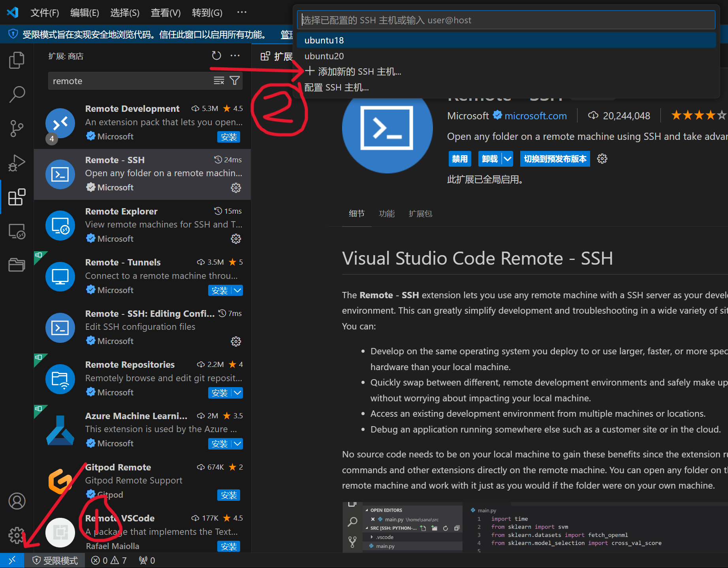Open the title bar overflow menu ellipsis
The height and width of the screenshot is (568, 728).
tap(242, 13)
